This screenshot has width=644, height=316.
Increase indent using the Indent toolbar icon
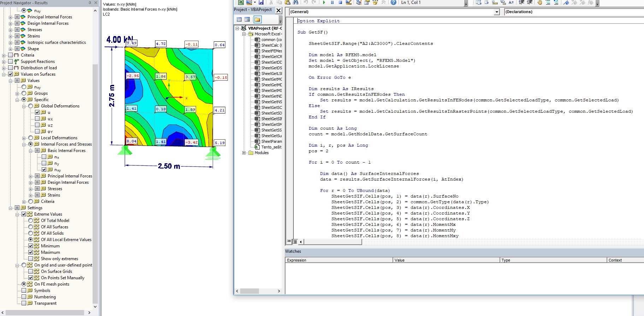pyautogui.click(x=521, y=2)
